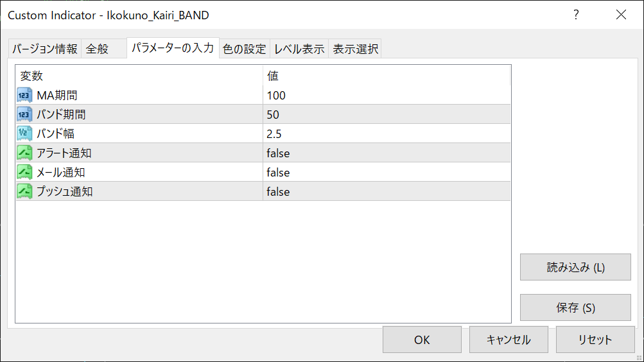The image size is (644, 362).
Task: Close the Custom Indicator dialog
Action: pos(621,15)
